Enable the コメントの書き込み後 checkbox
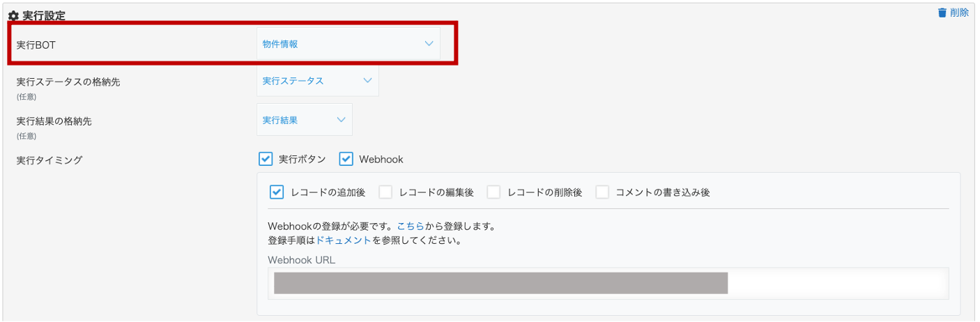 602,192
